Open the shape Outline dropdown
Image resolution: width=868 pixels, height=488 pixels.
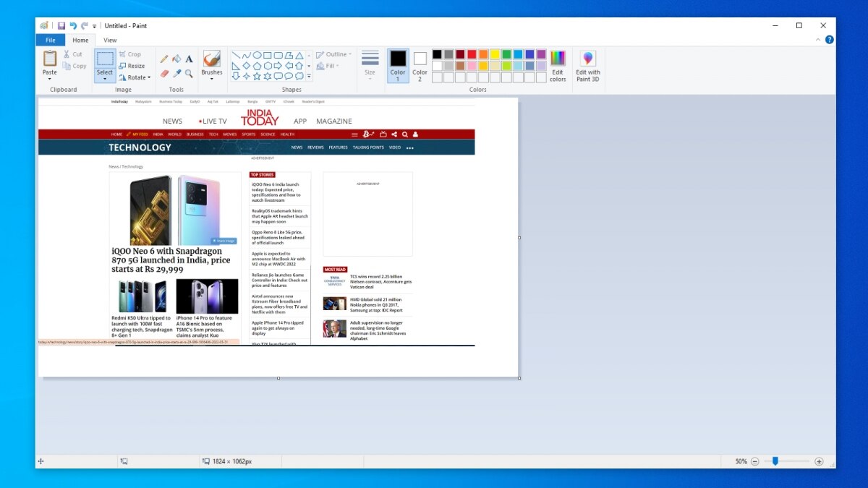[334, 54]
